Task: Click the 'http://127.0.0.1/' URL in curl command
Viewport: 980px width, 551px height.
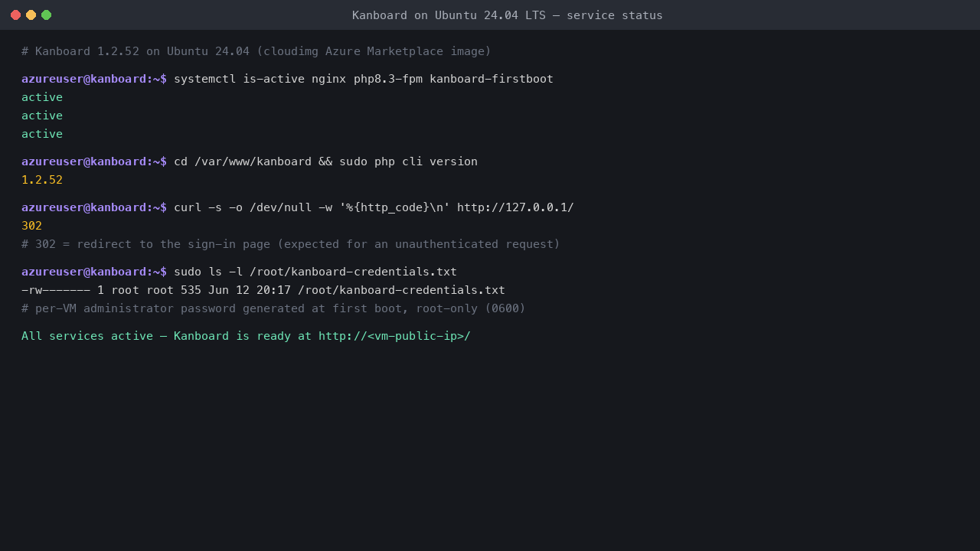Action: click(x=515, y=207)
